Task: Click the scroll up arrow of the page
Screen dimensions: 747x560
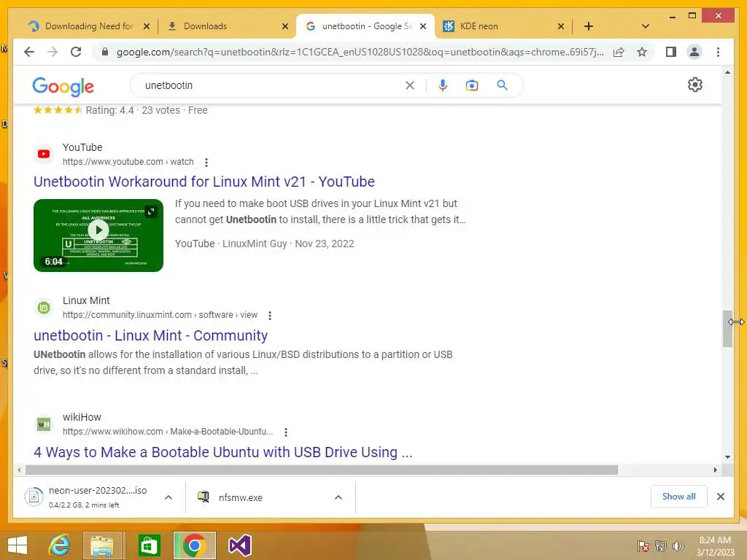Action: point(727,72)
